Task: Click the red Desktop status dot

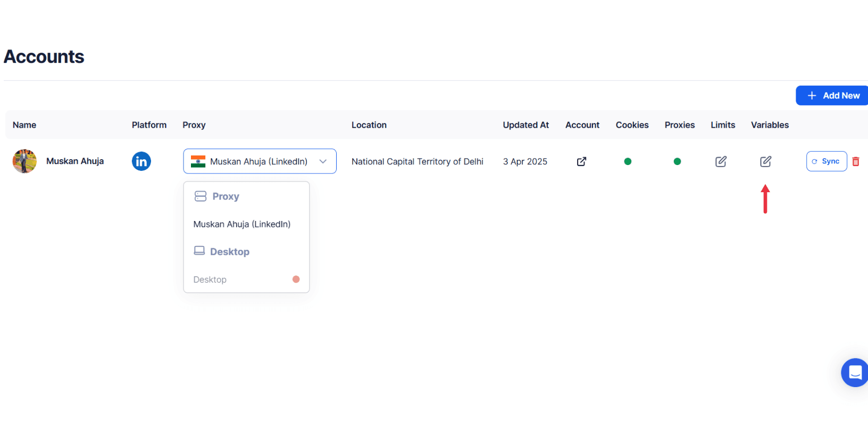Action: coord(296,280)
